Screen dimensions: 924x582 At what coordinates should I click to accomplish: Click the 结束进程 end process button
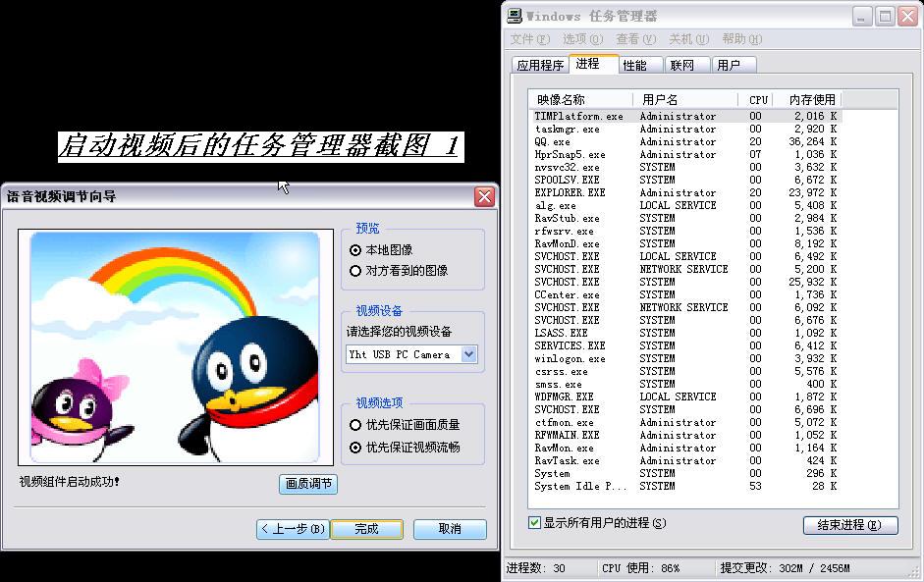click(850, 525)
